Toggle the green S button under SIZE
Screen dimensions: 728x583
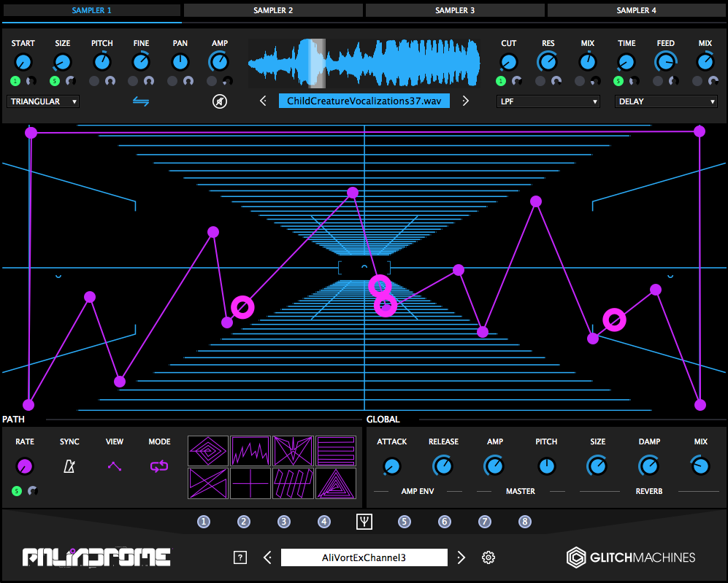point(54,81)
